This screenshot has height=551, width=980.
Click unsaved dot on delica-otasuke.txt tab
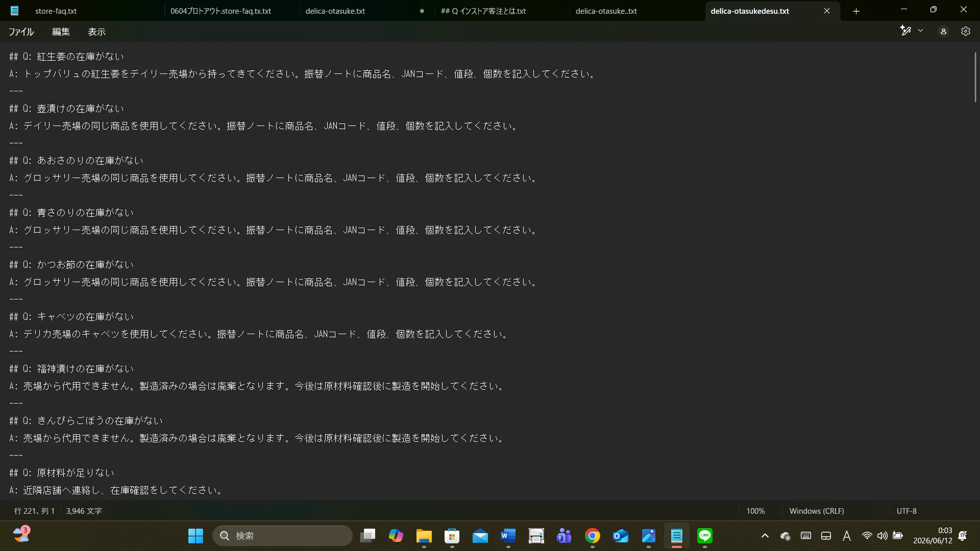(x=422, y=11)
